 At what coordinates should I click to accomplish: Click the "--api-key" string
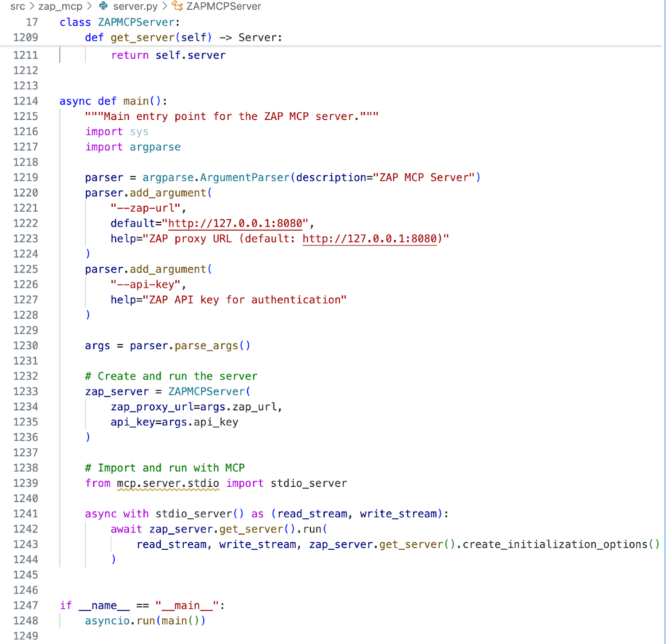pyautogui.click(x=146, y=285)
